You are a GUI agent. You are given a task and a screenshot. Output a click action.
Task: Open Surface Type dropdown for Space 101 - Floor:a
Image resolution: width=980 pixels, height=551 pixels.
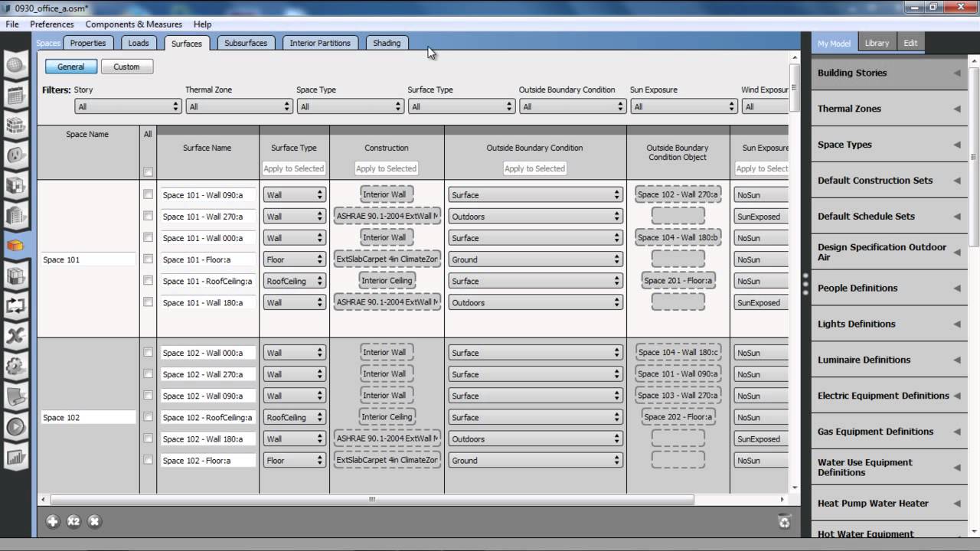[x=295, y=259]
